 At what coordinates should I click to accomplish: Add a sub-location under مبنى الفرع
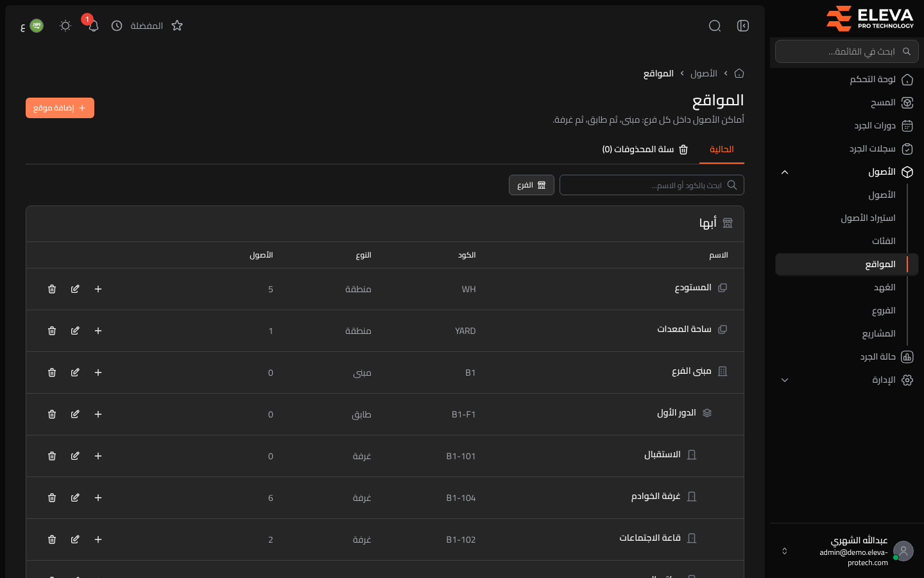click(x=98, y=372)
